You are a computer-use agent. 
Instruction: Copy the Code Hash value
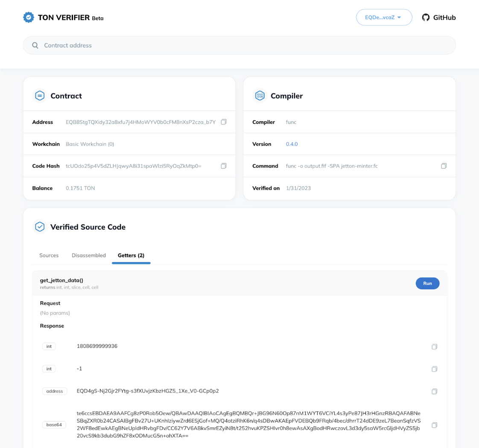[224, 166]
